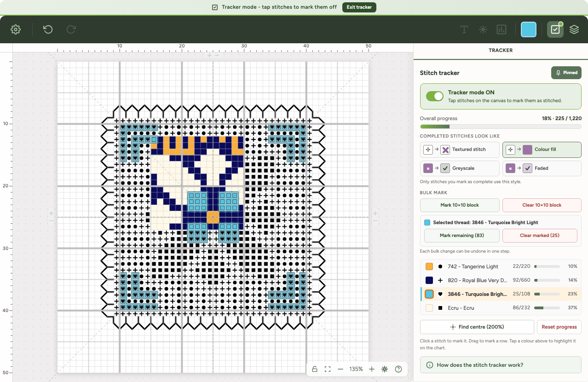Viewport: 588px width, 382px height.
Task: Click canvas plus icon on left edge
Action: click(x=51, y=213)
